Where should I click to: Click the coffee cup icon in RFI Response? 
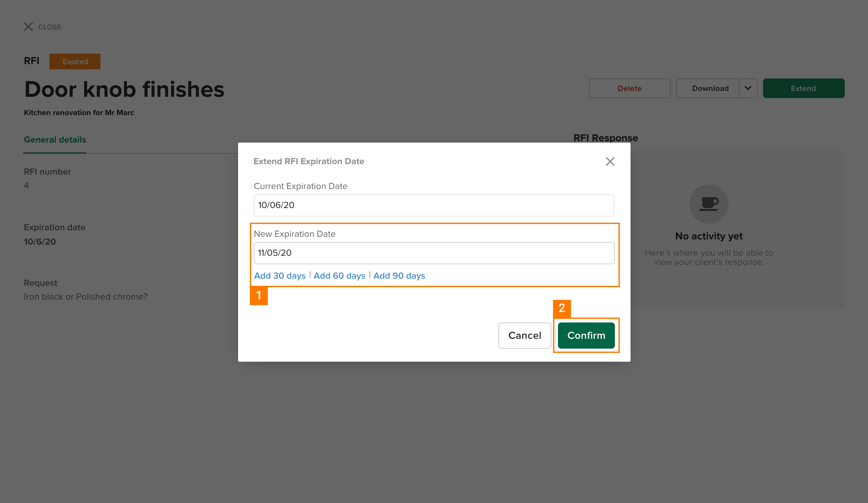pos(708,204)
